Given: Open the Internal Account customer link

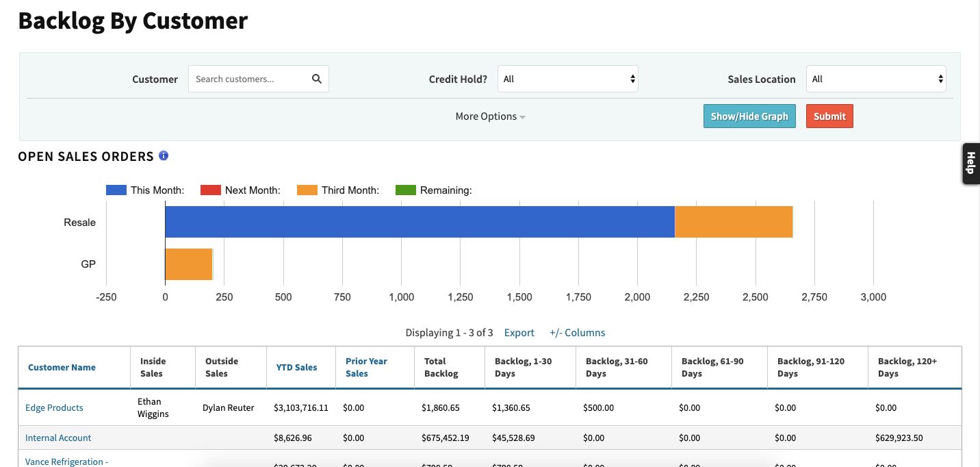Looking at the screenshot, I should [x=58, y=438].
